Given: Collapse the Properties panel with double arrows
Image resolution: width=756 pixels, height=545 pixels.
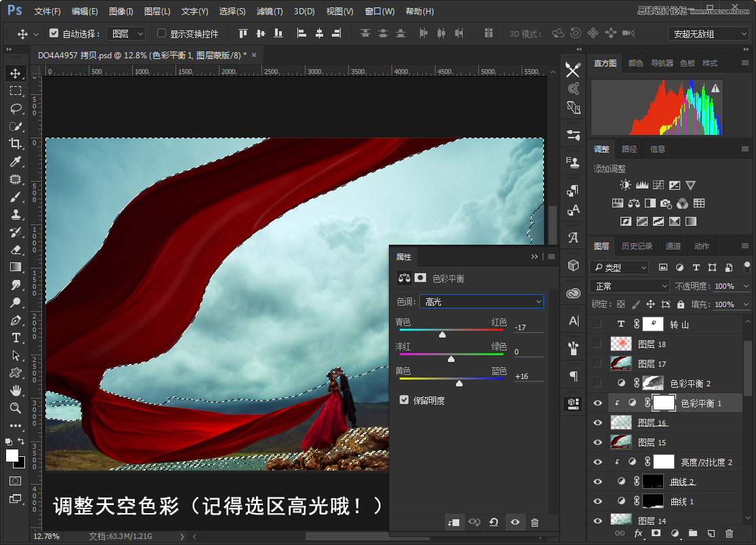Looking at the screenshot, I should tap(534, 257).
